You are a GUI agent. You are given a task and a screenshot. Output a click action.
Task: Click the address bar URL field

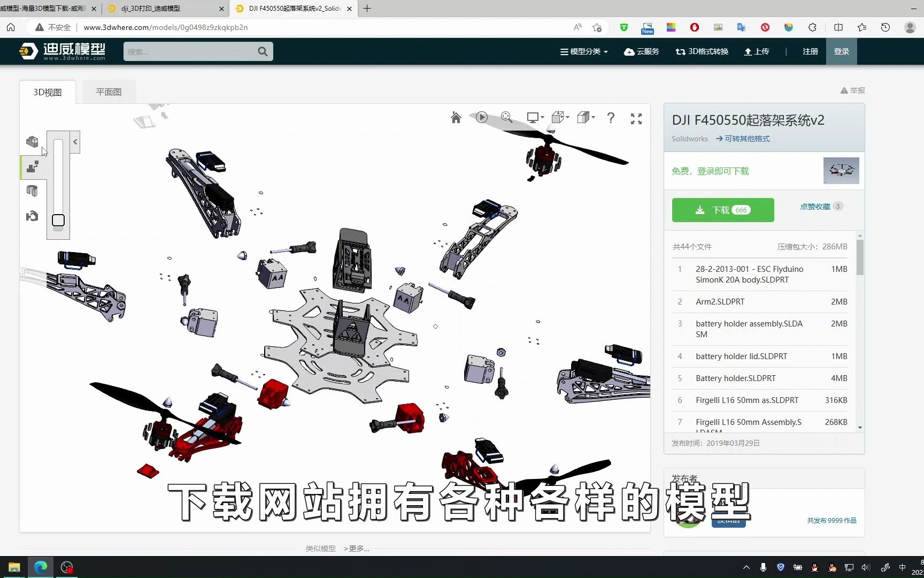coord(321,27)
